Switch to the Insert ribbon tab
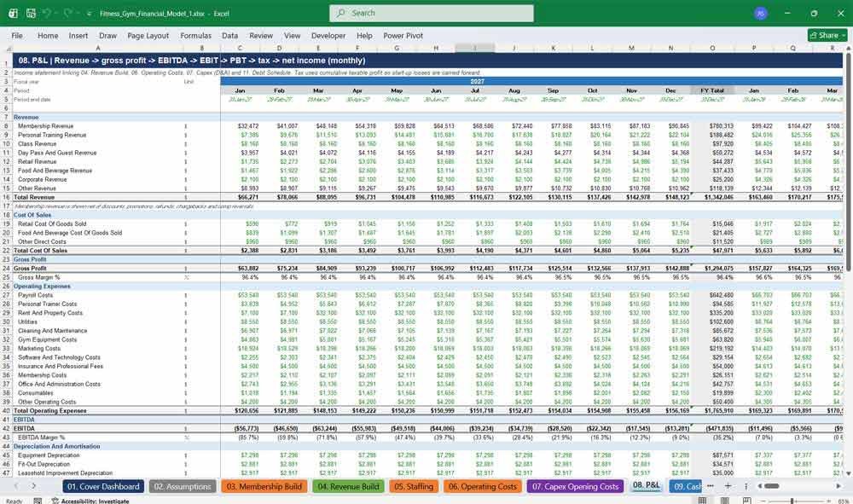The height and width of the screenshot is (504, 853). [x=78, y=35]
